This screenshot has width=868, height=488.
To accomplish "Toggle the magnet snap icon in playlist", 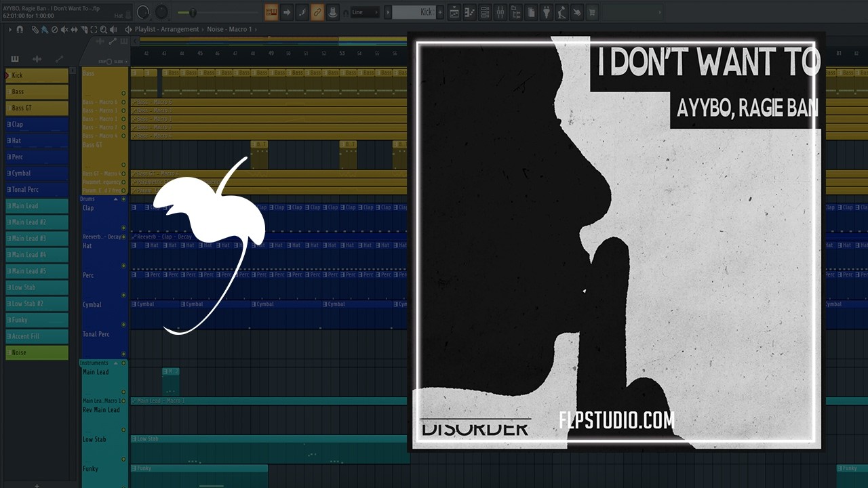I will pyautogui.click(x=19, y=30).
